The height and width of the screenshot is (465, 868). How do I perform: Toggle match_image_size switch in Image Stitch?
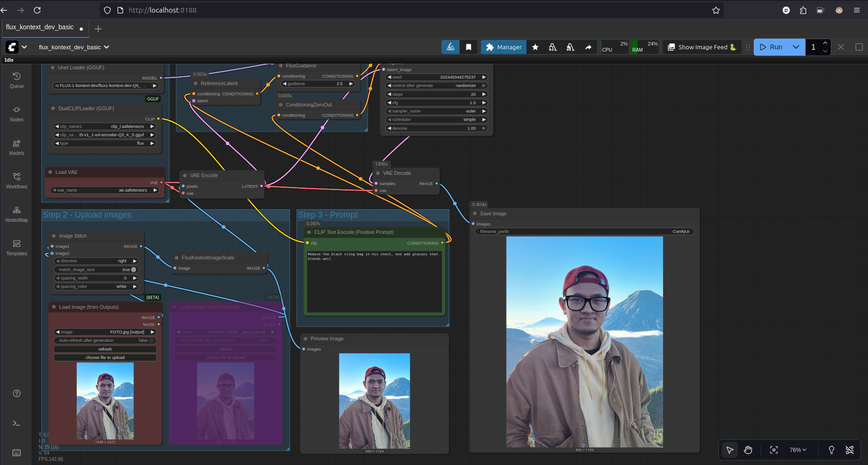(133, 270)
